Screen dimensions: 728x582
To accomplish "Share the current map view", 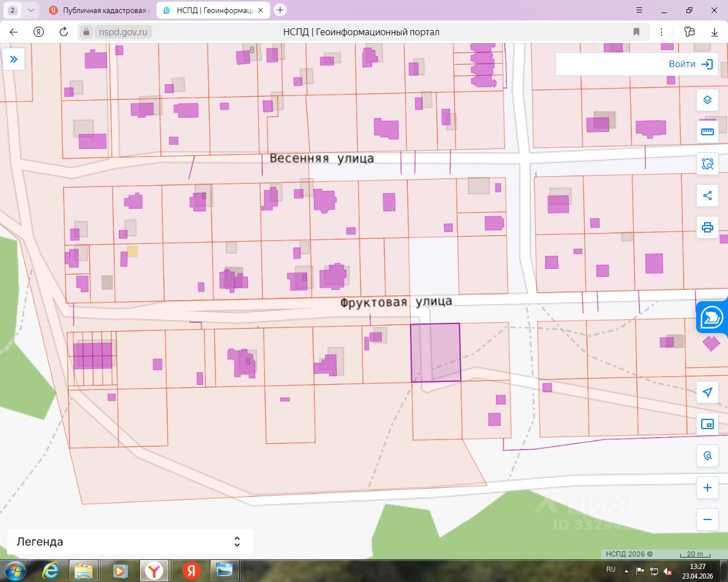I will [x=708, y=196].
